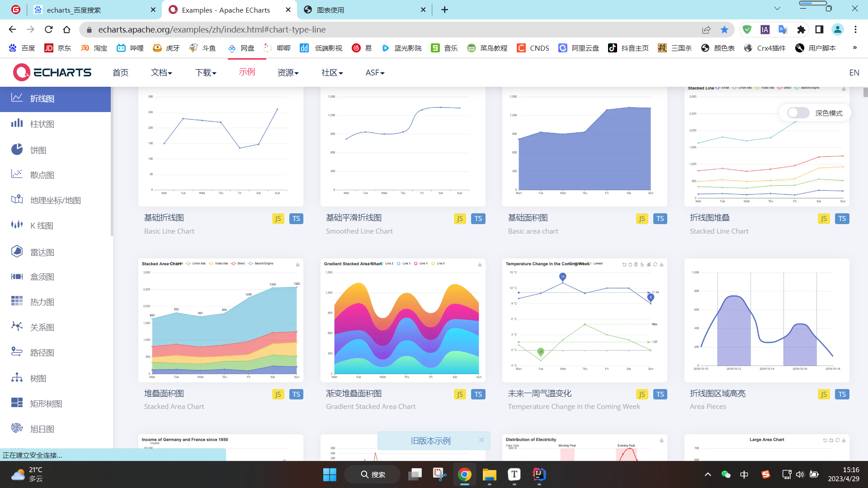Viewport: 868px width, 488px height.
Task: Select the heatmap grid icon
Action: tap(17, 301)
